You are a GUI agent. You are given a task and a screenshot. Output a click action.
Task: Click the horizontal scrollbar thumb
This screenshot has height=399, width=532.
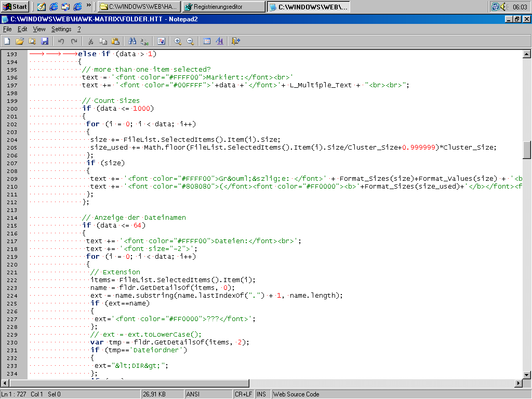pos(129,383)
